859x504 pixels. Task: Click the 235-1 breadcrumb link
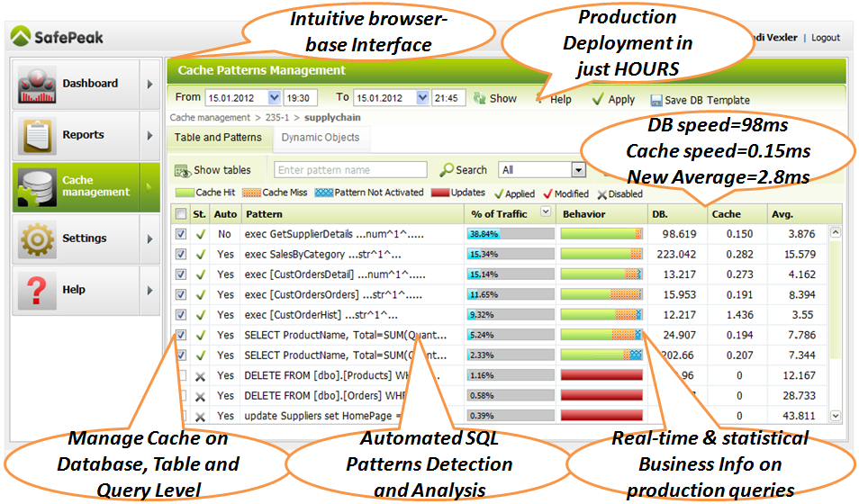click(x=277, y=118)
